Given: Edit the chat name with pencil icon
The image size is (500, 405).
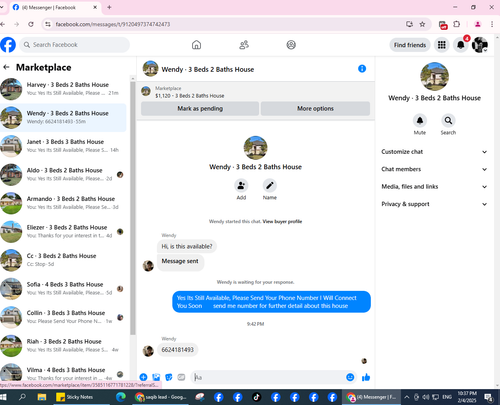Looking at the screenshot, I should pyautogui.click(x=270, y=185).
